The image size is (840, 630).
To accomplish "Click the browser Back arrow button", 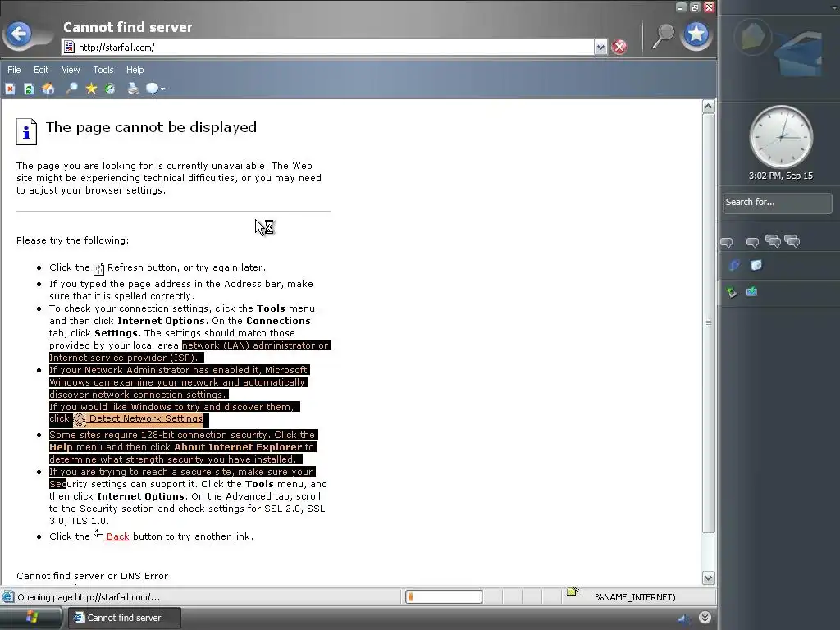I will (20, 34).
